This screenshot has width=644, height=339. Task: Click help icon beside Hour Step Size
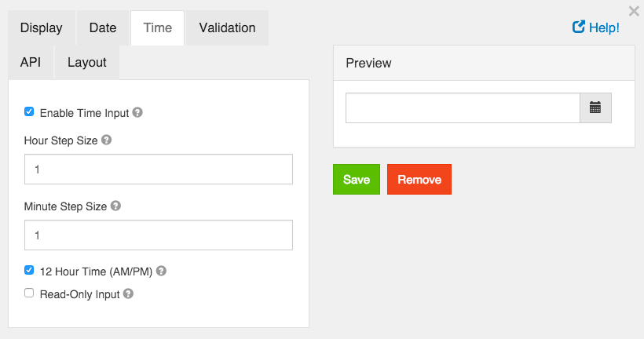pyautogui.click(x=107, y=140)
